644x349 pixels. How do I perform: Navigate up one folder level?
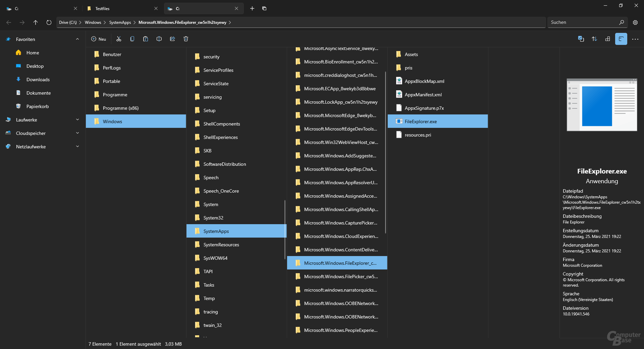pos(36,22)
